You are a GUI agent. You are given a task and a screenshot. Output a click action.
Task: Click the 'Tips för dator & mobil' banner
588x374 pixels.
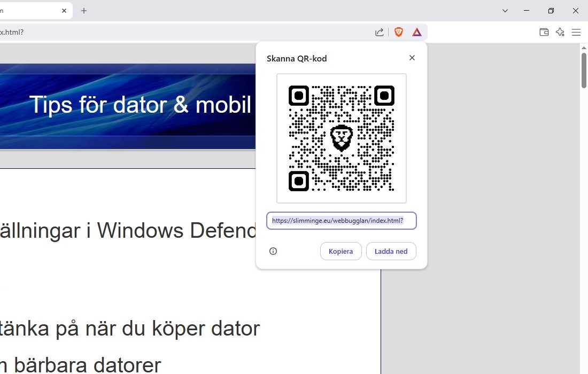[128, 106]
